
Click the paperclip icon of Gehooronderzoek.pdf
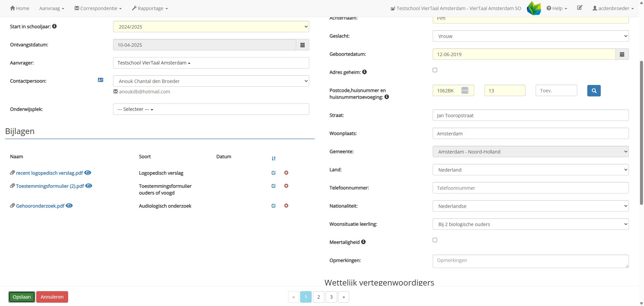pos(12,206)
